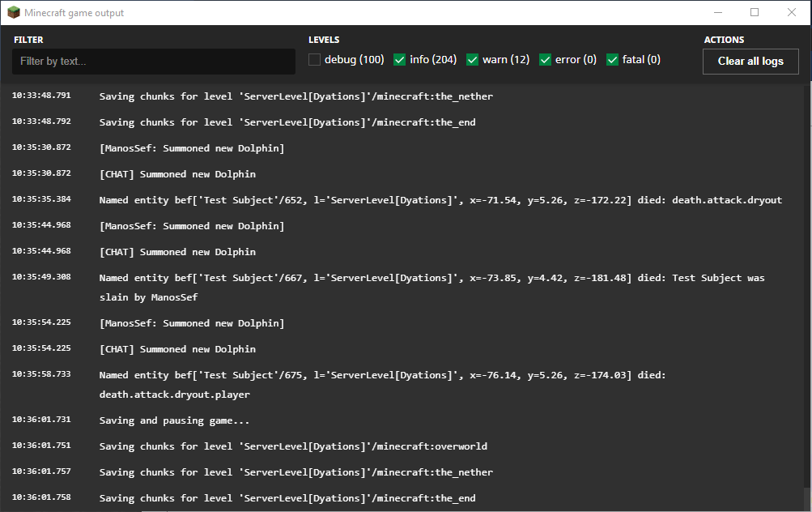Select the 10:35:30.872 [CHAT] Summoned new Dolphin line
The width and height of the screenshot is (812, 512).
point(177,174)
